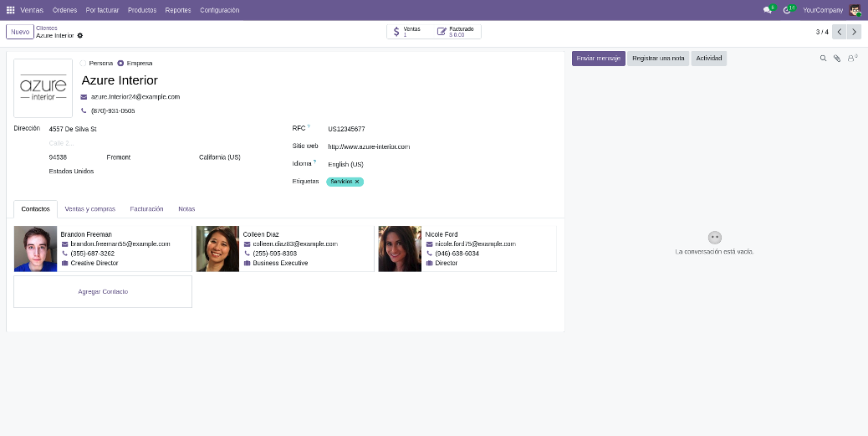Click the Azure Interior logo image
Image resolution: width=868 pixels, height=436 pixels.
click(43, 88)
